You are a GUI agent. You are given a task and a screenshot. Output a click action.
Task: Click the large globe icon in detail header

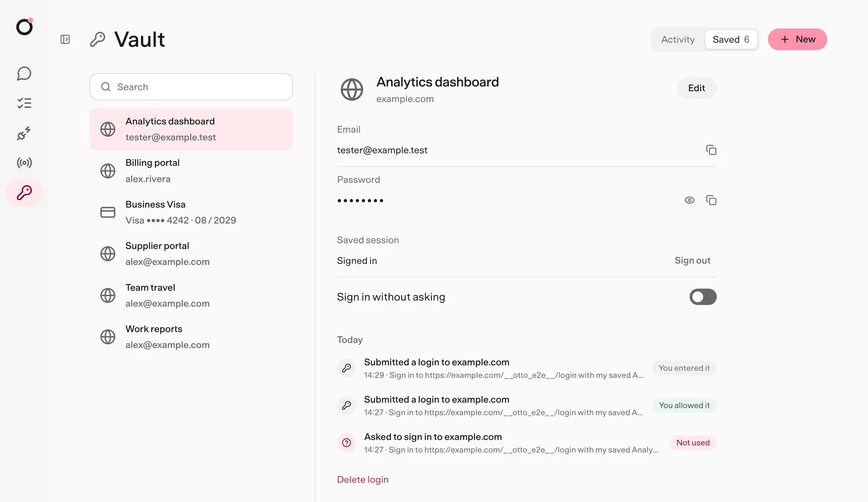click(x=352, y=89)
